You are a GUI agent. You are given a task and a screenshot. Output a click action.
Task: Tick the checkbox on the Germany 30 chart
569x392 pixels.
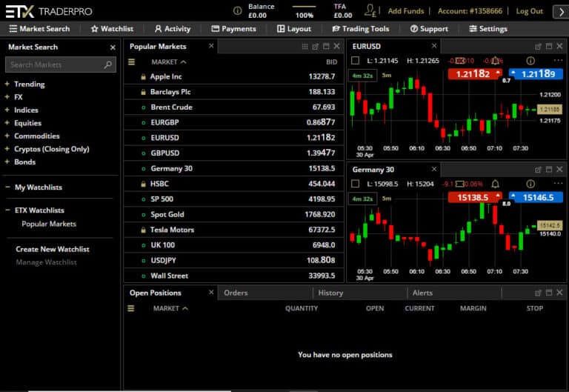click(356, 184)
